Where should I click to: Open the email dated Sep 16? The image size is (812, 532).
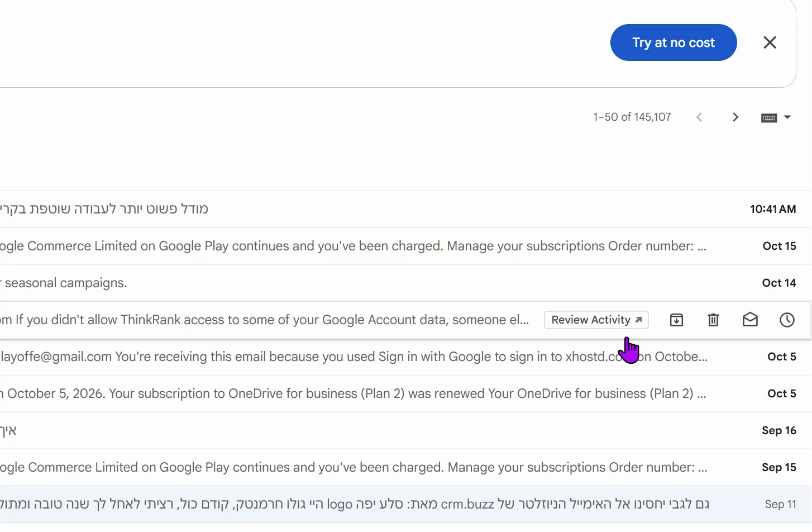406,430
